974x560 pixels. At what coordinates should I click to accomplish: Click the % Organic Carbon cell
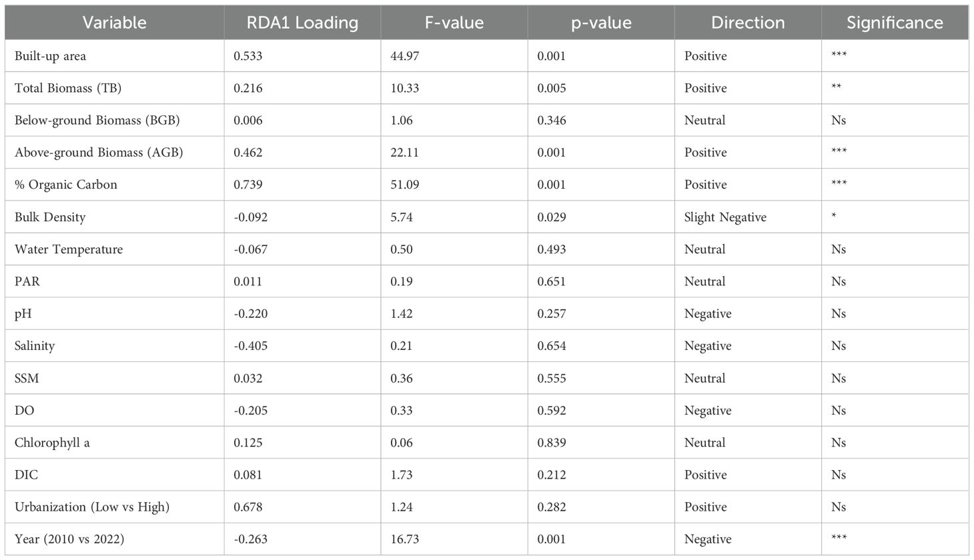click(66, 185)
